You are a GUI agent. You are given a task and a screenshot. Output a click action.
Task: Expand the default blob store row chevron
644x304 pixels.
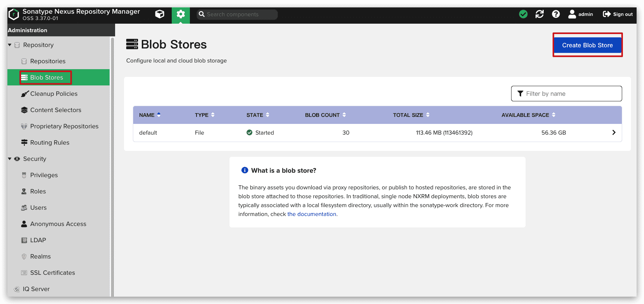pyautogui.click(x=614, y=132)
